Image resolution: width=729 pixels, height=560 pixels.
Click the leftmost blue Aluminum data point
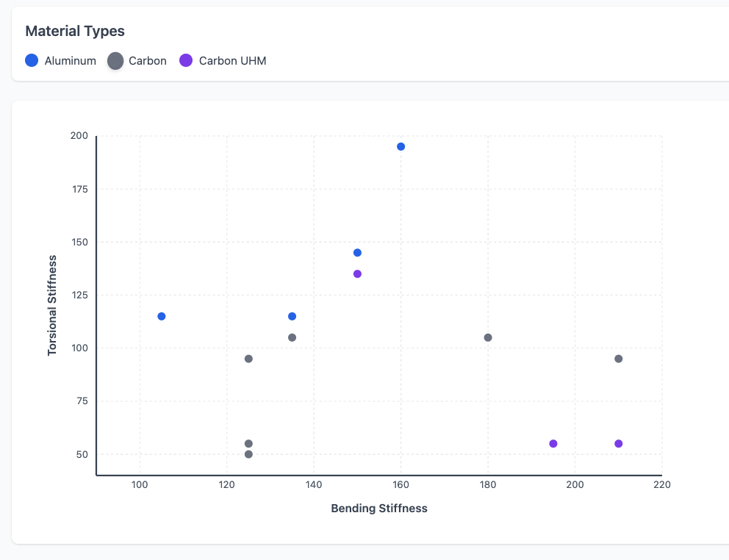pos(162,317)
